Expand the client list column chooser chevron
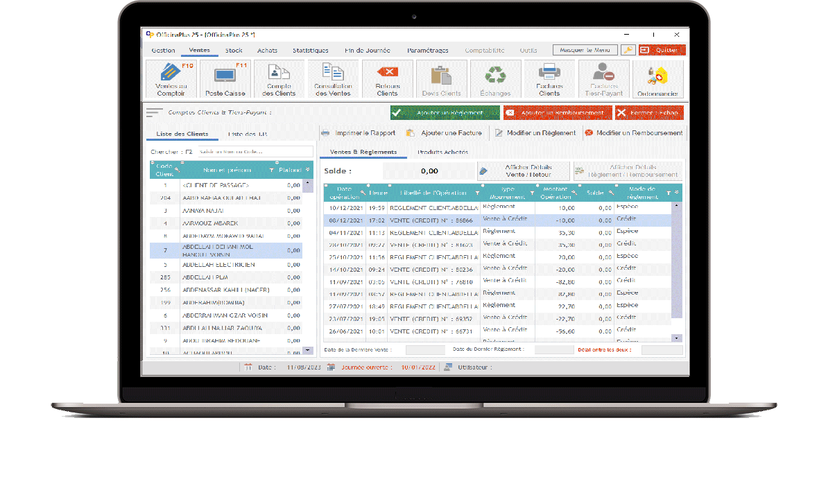 tap(307, 170)
